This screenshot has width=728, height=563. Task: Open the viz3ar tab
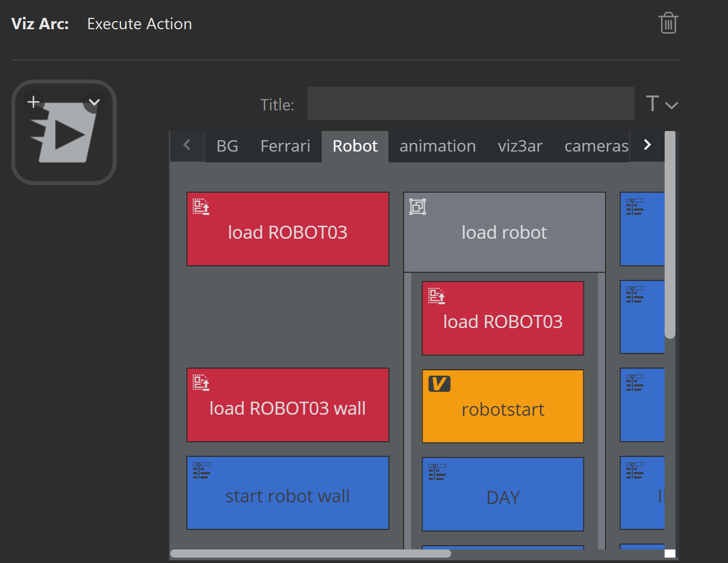[x=520, y=146]
